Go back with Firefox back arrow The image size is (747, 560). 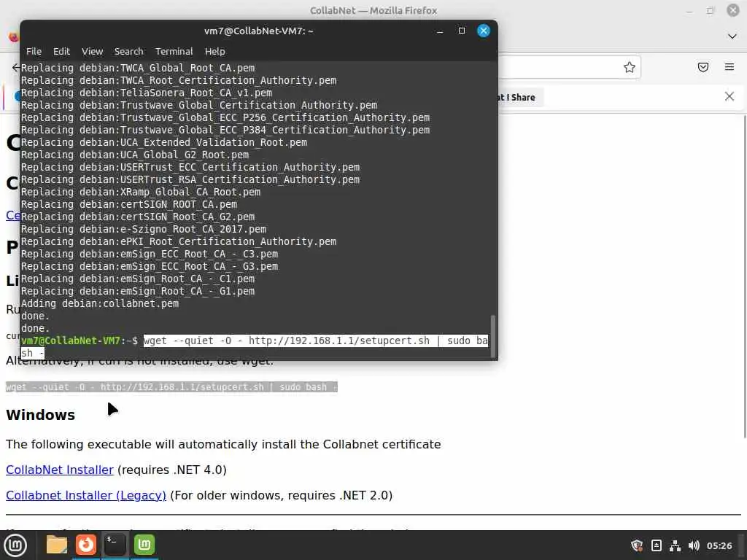point(16,67)
